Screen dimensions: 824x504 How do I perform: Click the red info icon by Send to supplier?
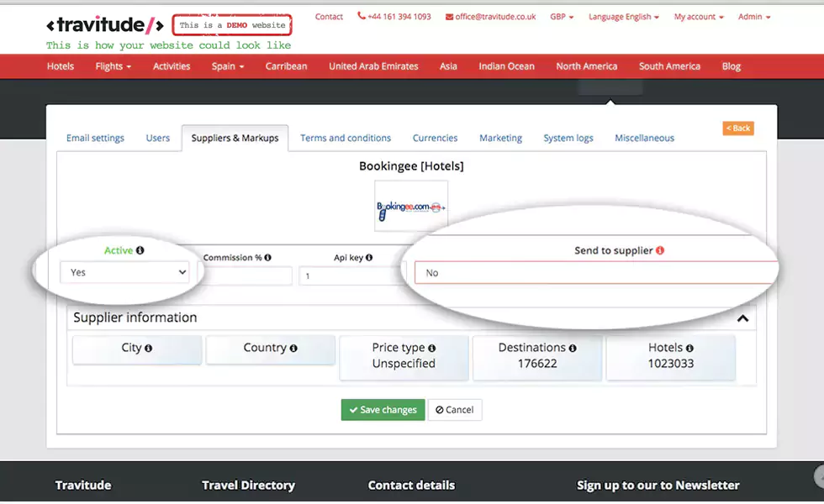click(660, 250)
